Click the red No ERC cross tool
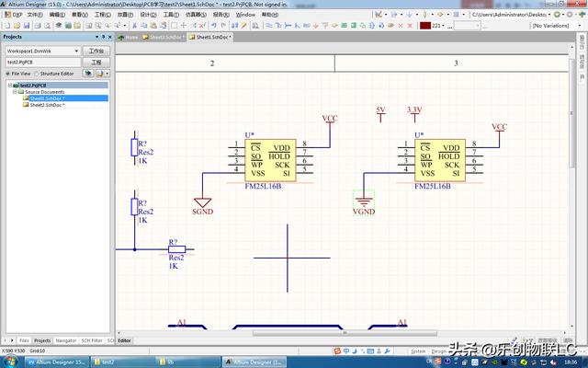This screenshot has height=368, width=588. 401,26
